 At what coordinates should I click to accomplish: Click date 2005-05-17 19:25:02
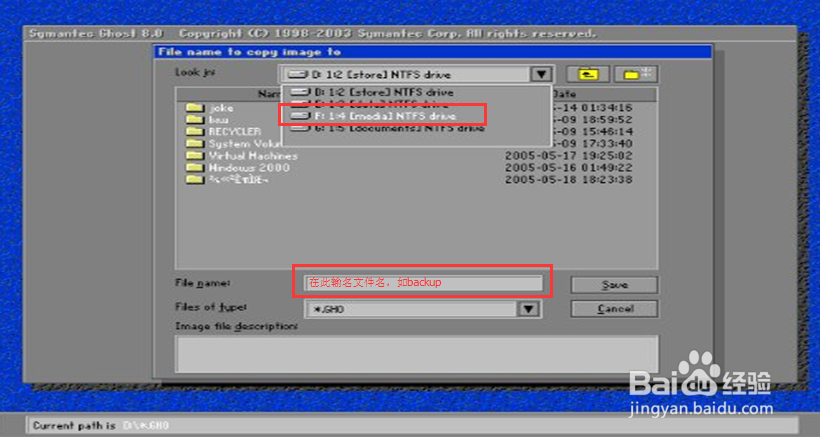click(568, 156)
